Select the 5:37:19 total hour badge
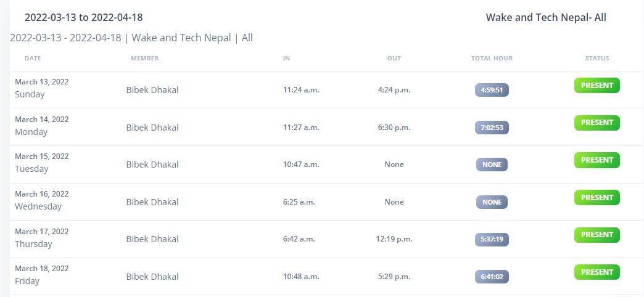The height and width of the screenshot is (297, 644). pos(492,239)
